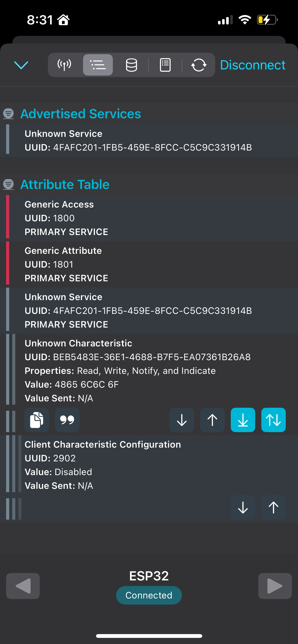Disconnect from the ESP32 device
The width and height of the screenshot is (298, 644).
[253, 65]
